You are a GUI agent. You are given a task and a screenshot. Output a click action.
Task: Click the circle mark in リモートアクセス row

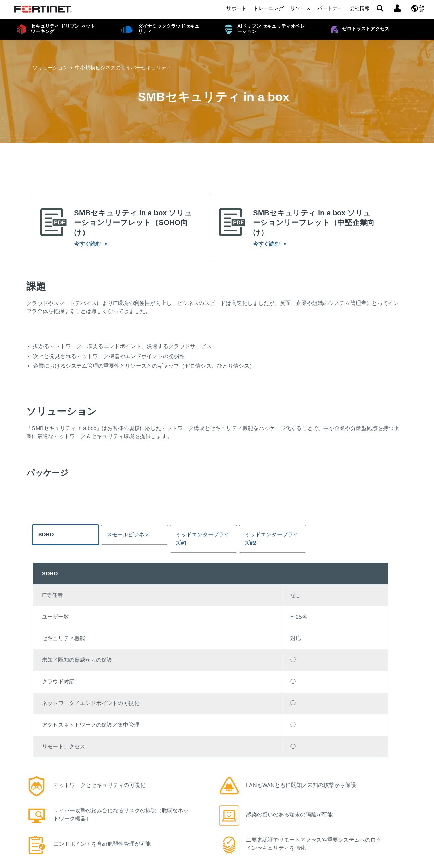[x=293, y=746]
